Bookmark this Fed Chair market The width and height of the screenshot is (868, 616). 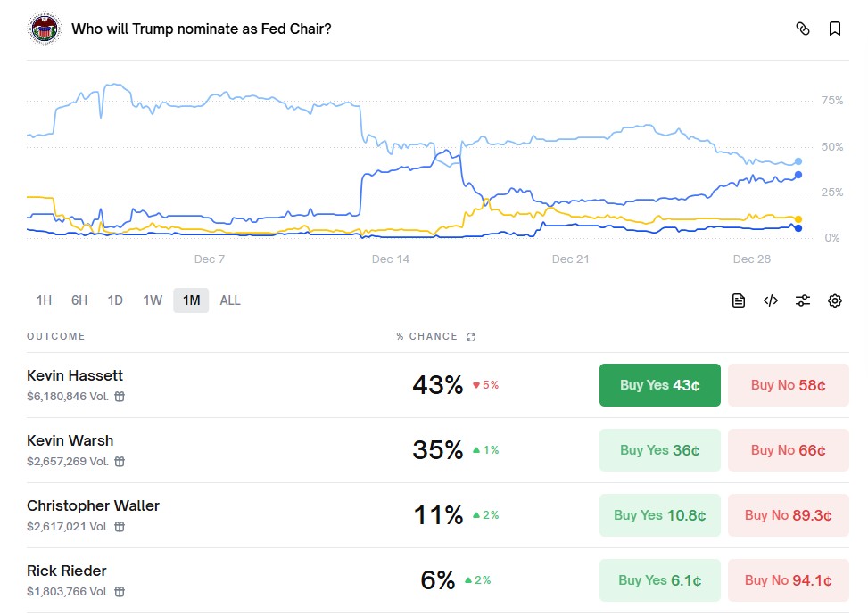(x=835, y=29)
